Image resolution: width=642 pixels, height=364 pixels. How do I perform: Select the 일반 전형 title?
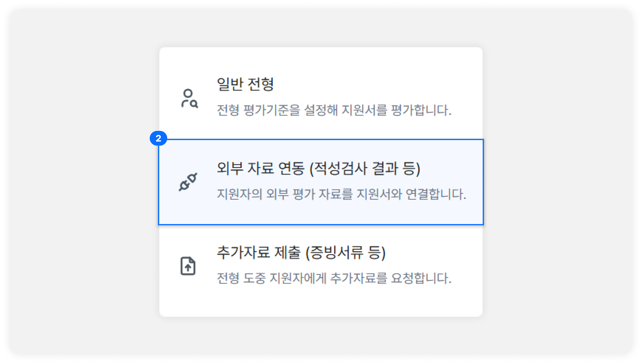[245, 84]
